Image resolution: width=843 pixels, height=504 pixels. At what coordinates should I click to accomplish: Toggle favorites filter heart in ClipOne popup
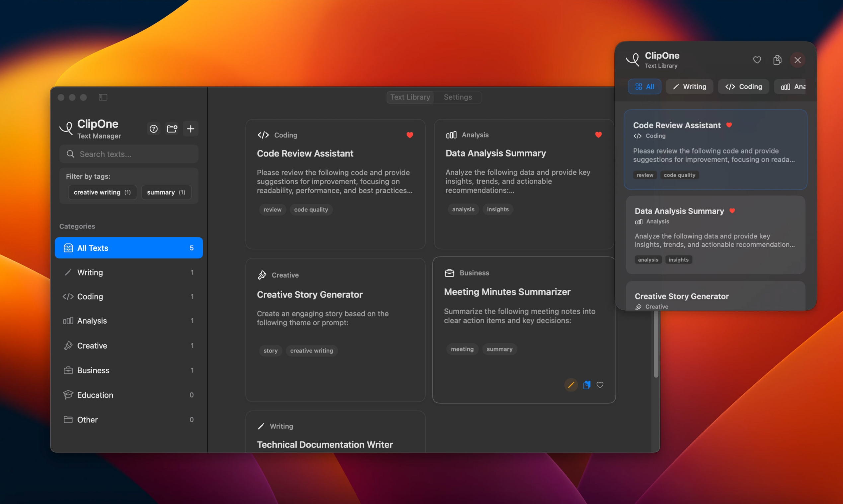point(757,60)
